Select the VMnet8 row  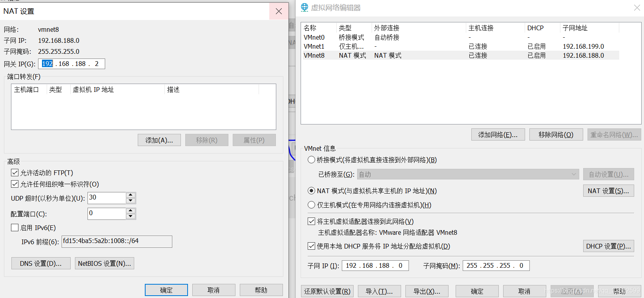460,55
